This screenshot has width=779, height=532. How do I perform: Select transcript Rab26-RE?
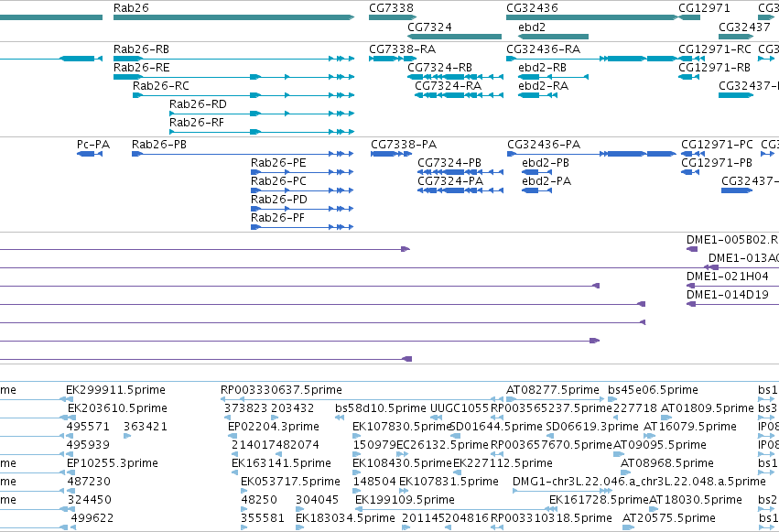pyautogui.click(x=234, y=77)
